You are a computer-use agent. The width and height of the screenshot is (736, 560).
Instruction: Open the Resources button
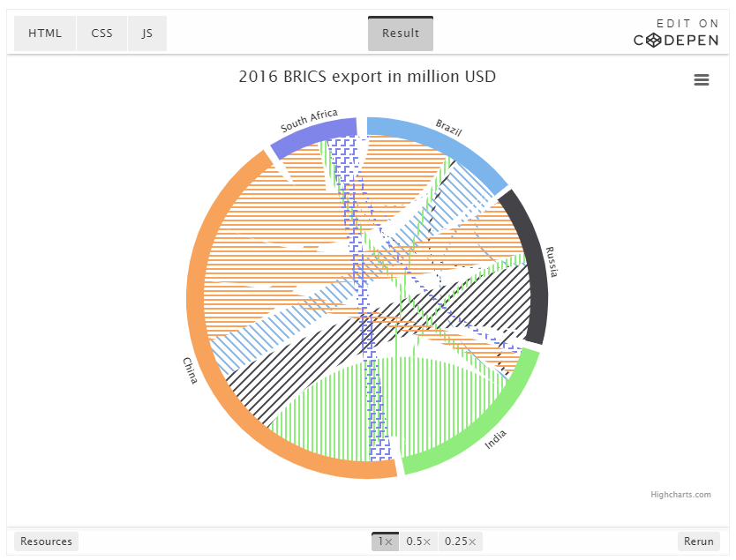(46, 541)
